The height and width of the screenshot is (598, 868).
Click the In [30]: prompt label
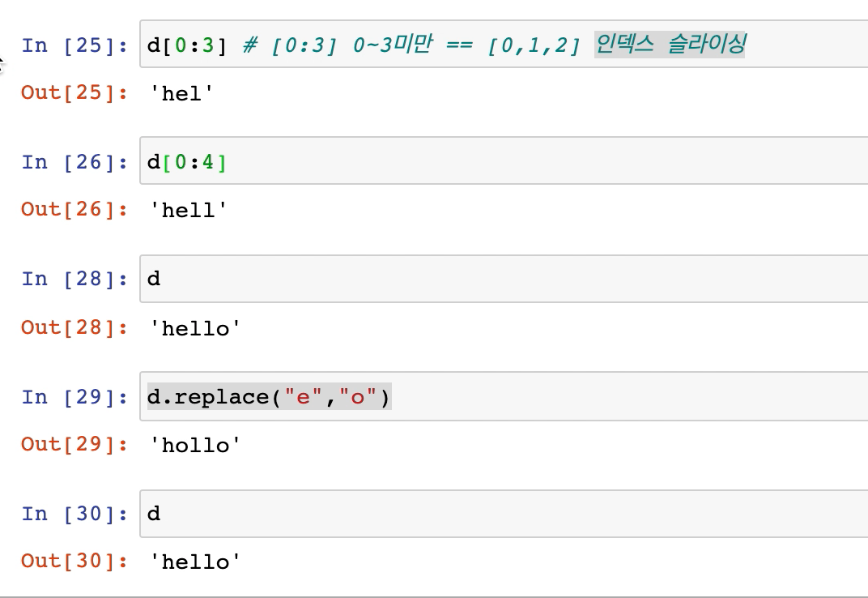[74, 514]
